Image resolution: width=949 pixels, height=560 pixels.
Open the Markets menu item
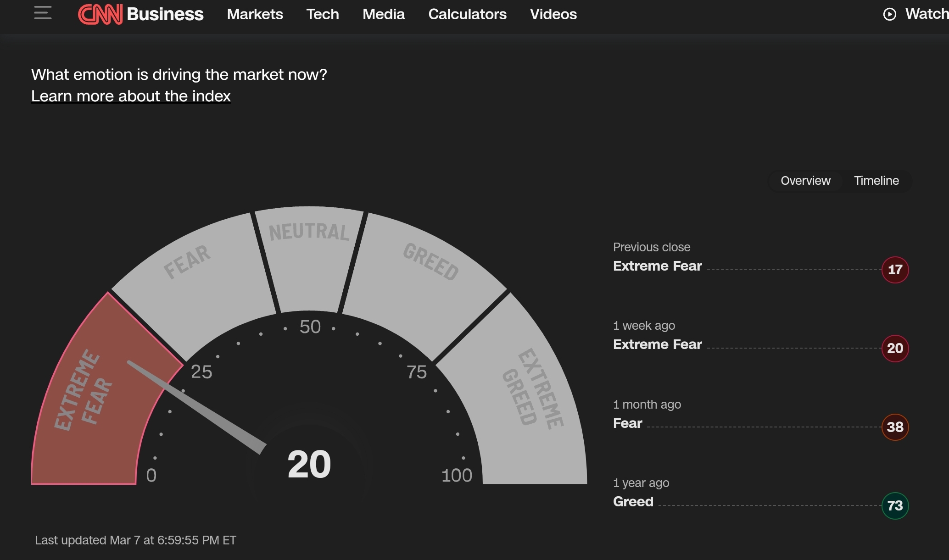point(255,14)
